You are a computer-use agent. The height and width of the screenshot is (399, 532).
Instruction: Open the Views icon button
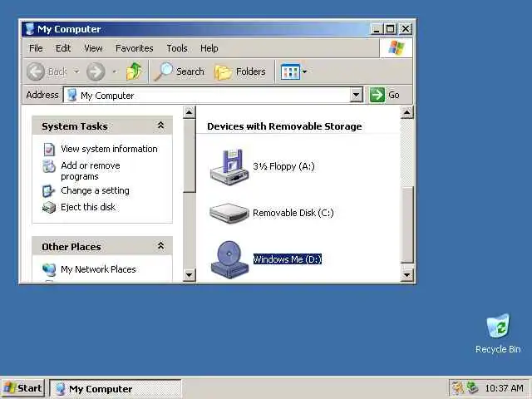pos(290,71)
